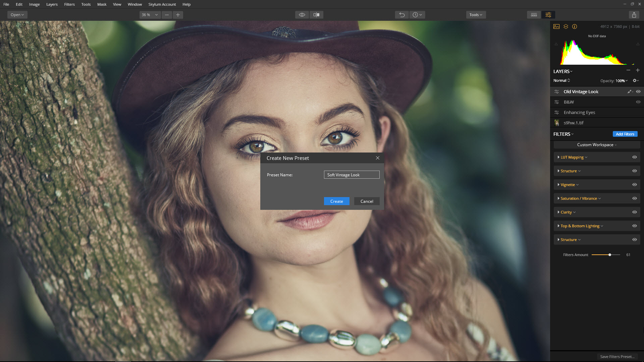
Task: Open the Tools dropdown in toolbar
Action: coord(476,15)
